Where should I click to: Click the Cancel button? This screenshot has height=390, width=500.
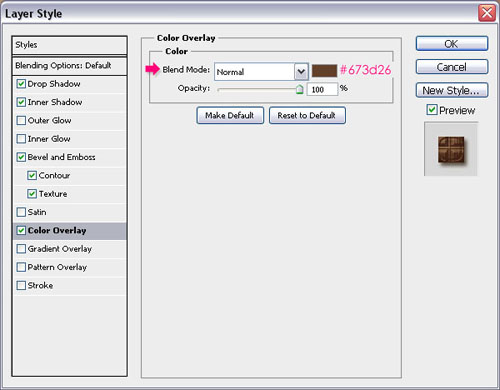tap(452, 67)
